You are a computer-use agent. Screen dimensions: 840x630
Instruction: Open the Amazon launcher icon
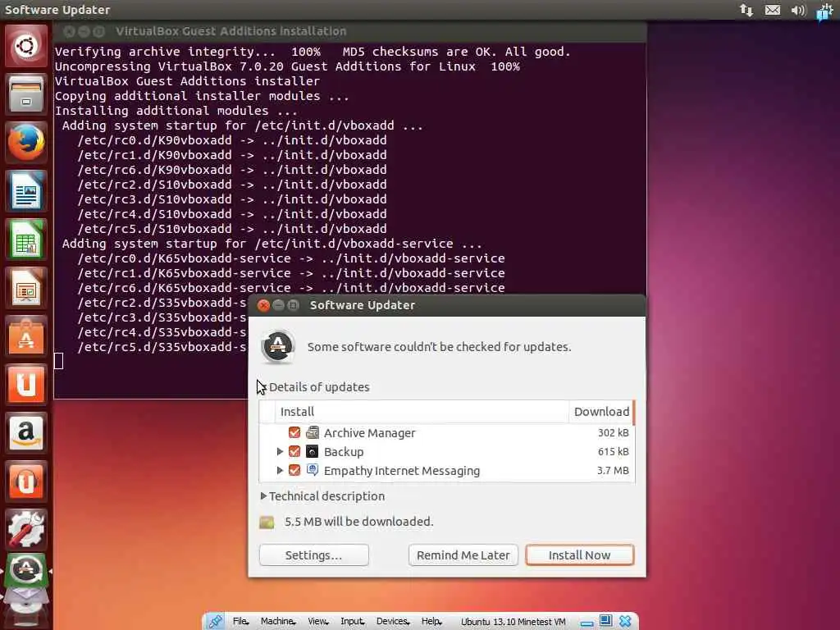pyautogui.click(x=25, y=433)
